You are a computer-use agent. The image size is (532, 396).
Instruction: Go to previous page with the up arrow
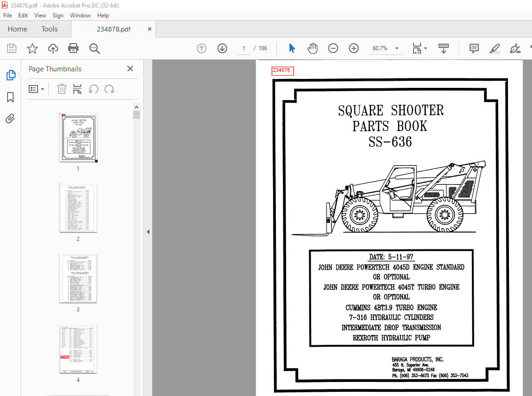pyautogui.click(x=202, y=48)
